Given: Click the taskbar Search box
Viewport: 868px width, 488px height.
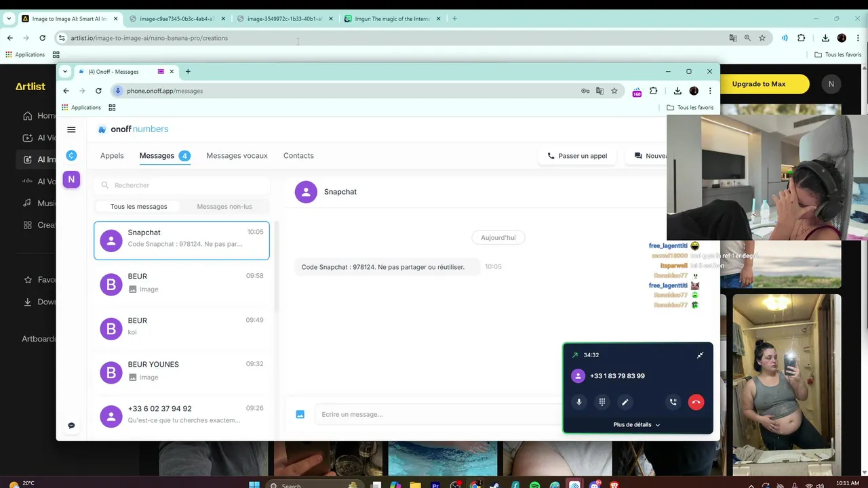Looking at the screenshot, I should (314, 485).
